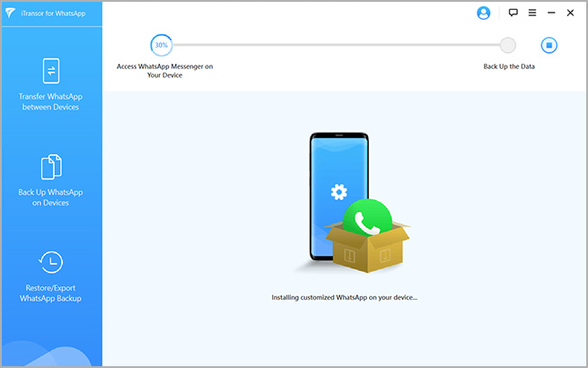Image resolution: width=588 pixels, height=368 pixels.
Task: Stop the backup with the square button
Action: [549, 45]
